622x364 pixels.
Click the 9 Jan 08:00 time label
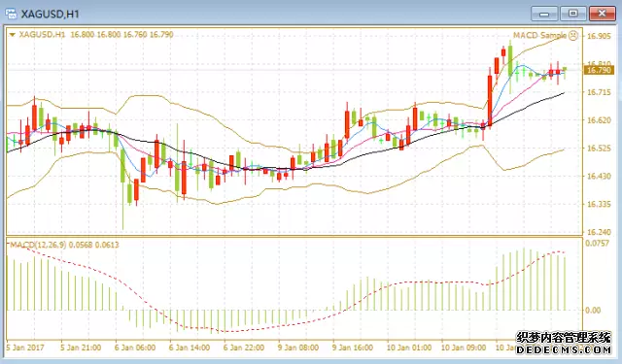(x=298, y=347)
